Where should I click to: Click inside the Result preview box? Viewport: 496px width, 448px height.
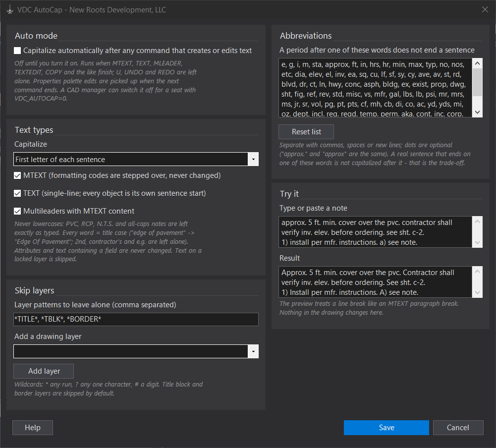(x=376, y=282)
